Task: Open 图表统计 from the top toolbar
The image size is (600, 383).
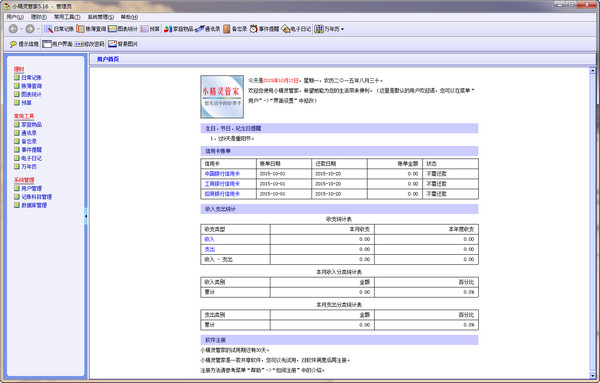Action: [x=123, y=29]
